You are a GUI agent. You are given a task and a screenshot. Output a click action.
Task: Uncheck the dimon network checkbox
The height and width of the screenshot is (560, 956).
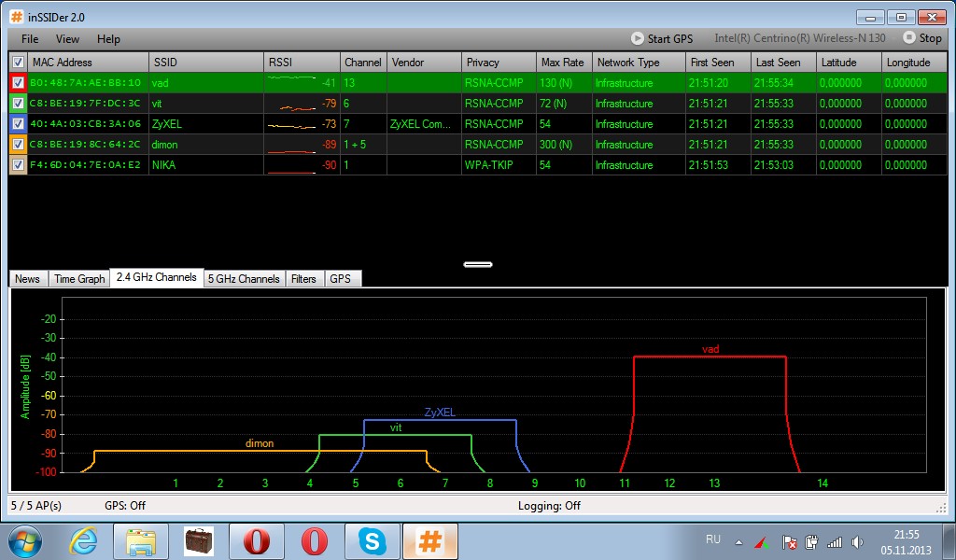coord(19,145)
